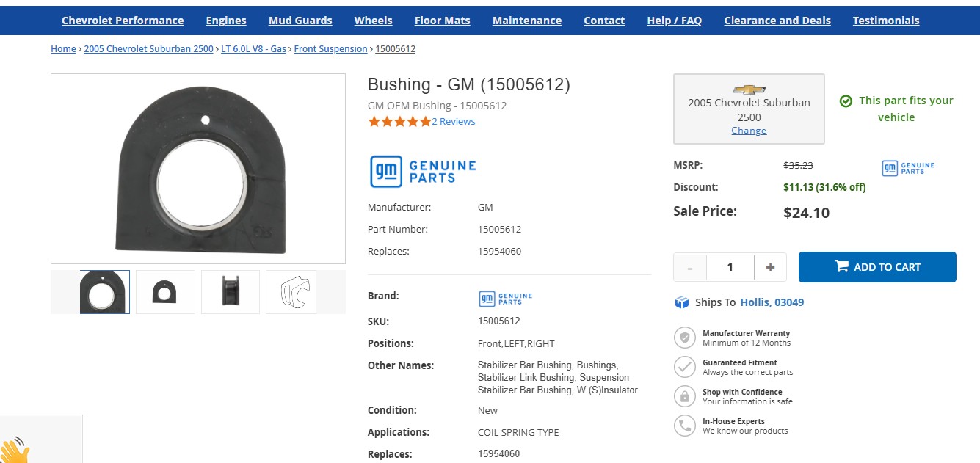Select the product title Bushing - GM (15005612)

(x=469, y=84)
